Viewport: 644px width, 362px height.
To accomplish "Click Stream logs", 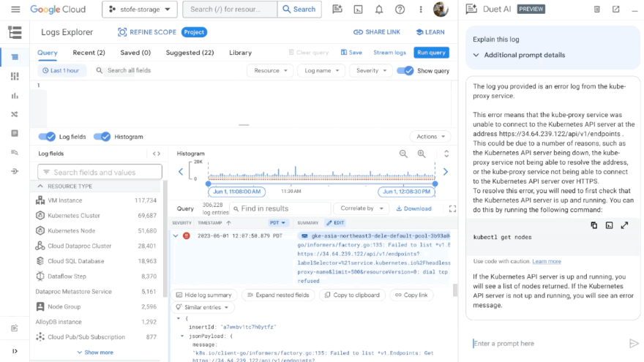I will click(389, 53).
